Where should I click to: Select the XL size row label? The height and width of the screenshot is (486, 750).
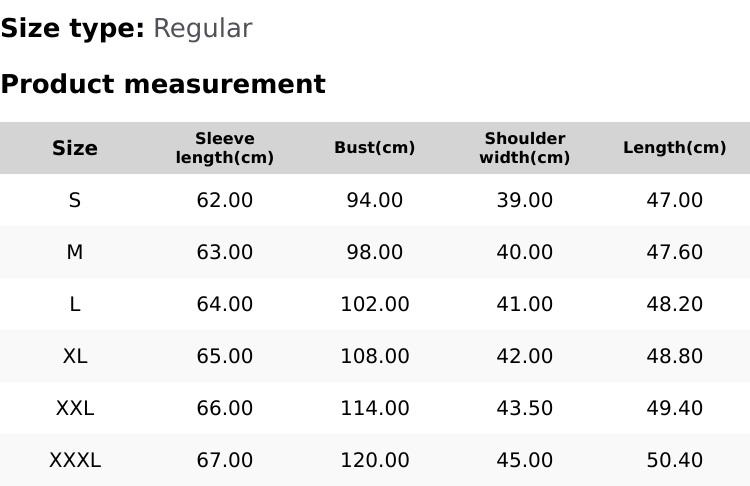coord(75,356)
